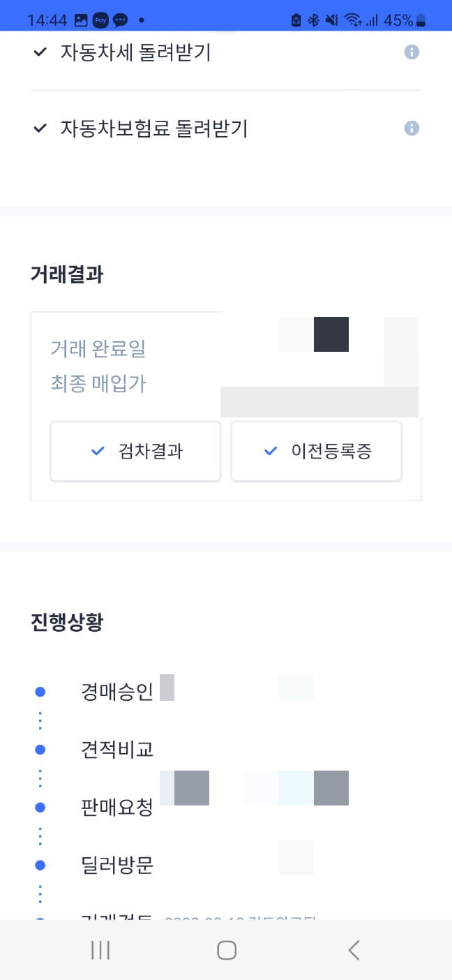Tap the message notification icon in status bar

[x=120, y=20]
